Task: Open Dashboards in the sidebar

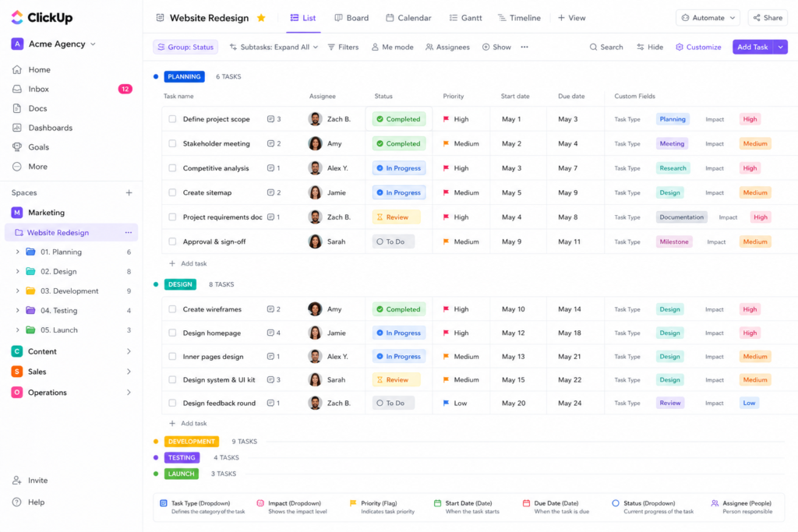Action: point(50,128)
